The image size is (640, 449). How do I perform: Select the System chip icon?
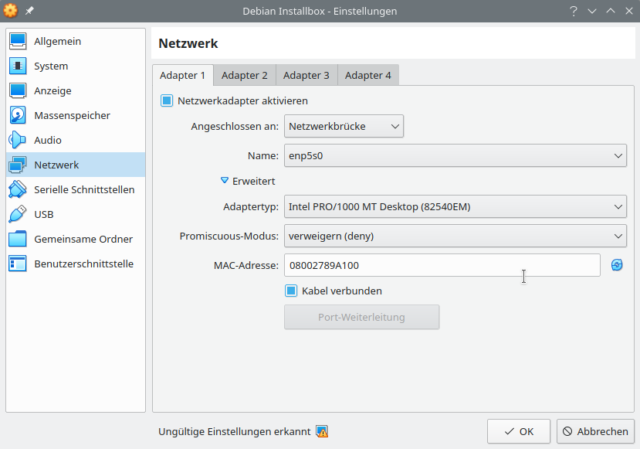click(18, 66)
